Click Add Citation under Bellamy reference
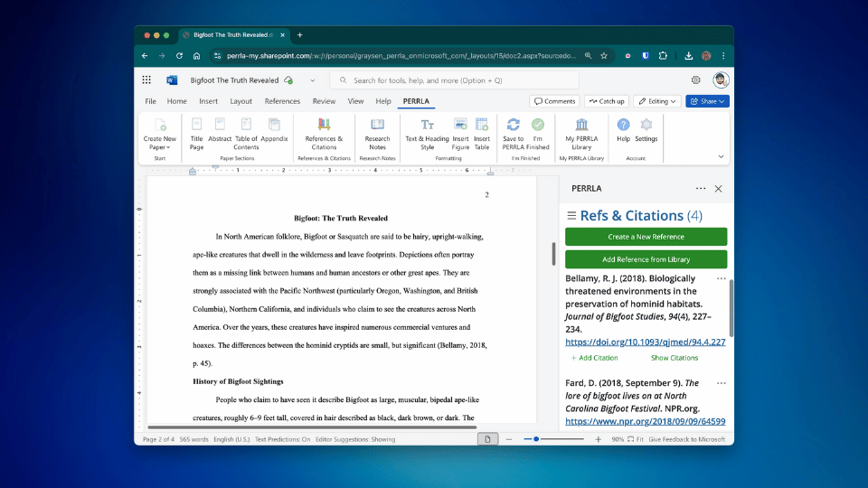 tap(595, 358)
